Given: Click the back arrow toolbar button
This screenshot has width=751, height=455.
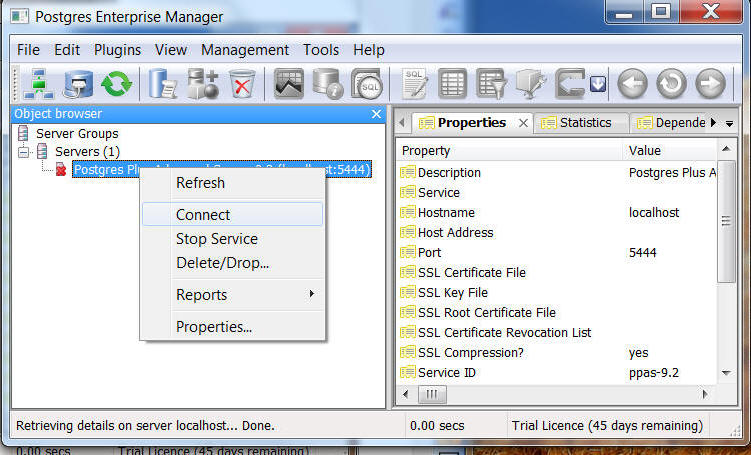Looking at the screenshot, I should (x=632, y=84).
